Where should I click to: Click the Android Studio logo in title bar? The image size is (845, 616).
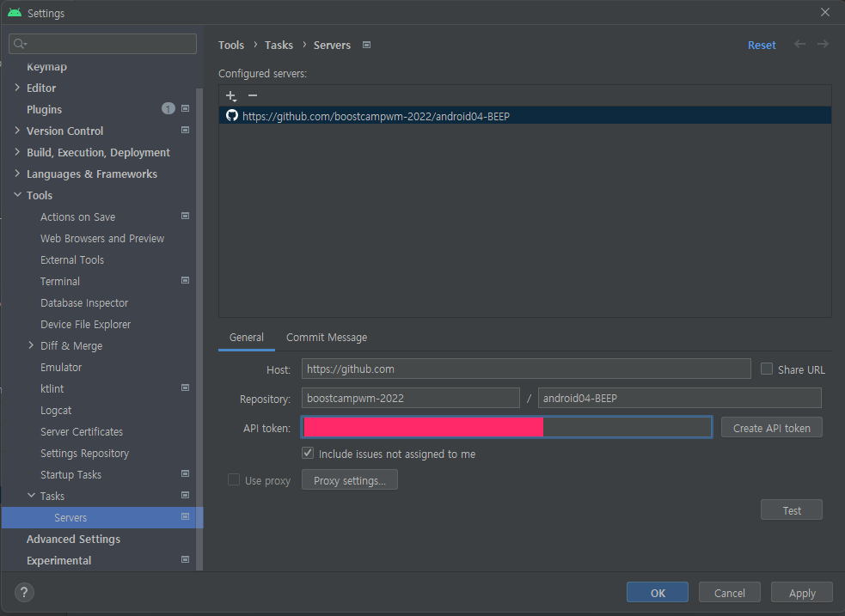point(15,12)
